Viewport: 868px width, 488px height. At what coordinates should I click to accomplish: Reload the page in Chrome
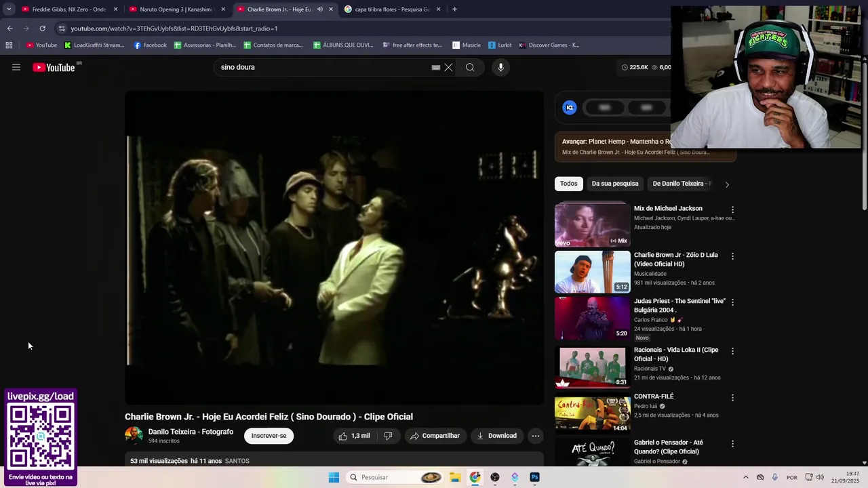tap(42, 28)
